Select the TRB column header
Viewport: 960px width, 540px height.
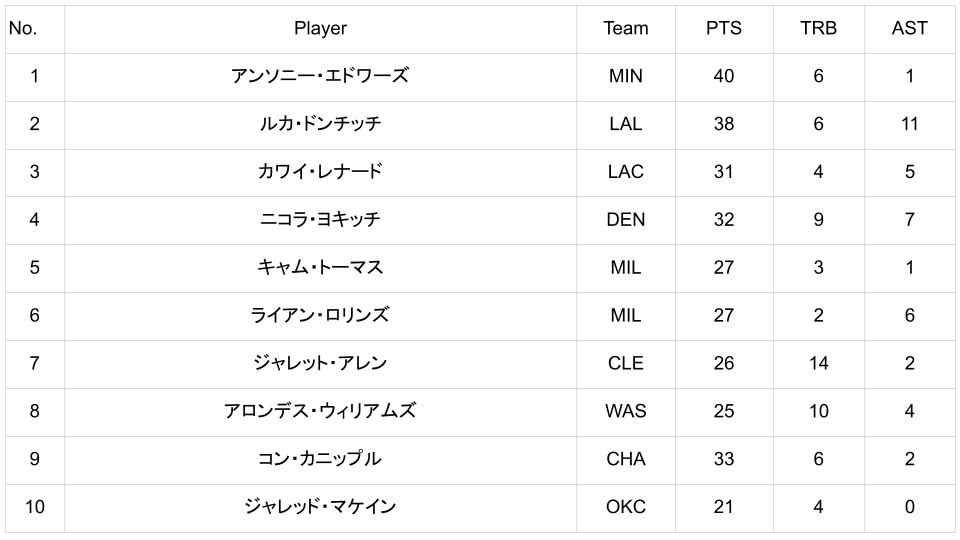coord(818,28)
